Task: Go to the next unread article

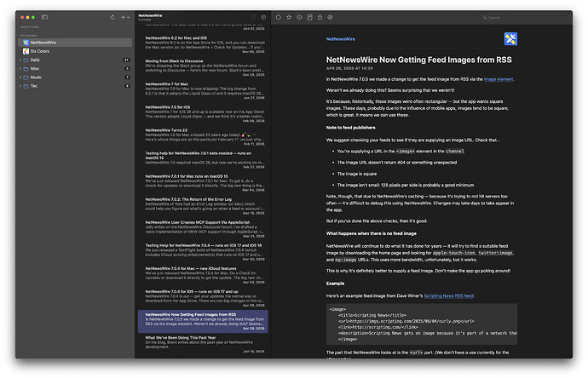Action: tap(299, 17)
